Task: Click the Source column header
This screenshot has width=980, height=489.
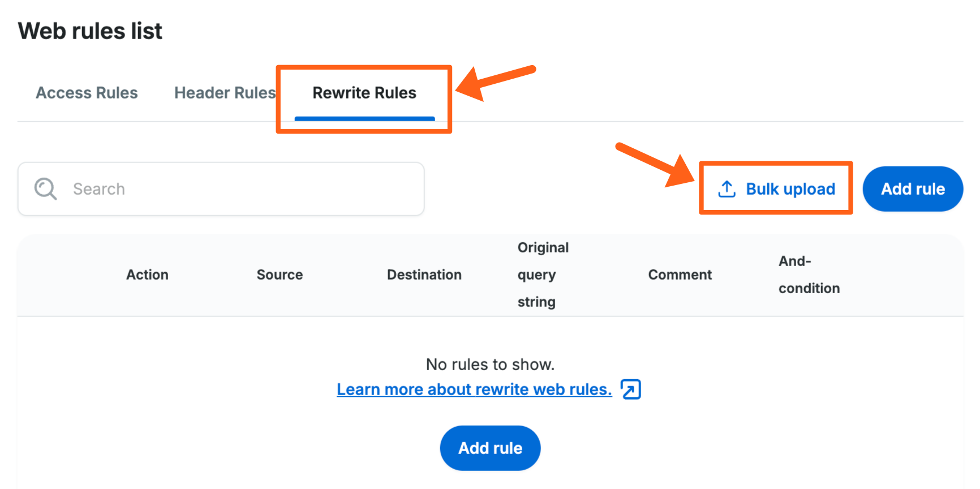Action: (x=280, y=275)
